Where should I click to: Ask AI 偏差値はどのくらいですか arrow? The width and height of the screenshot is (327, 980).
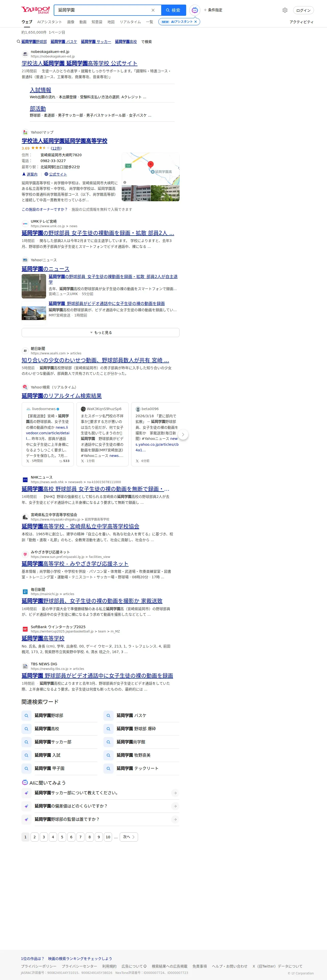click(175, 806)
